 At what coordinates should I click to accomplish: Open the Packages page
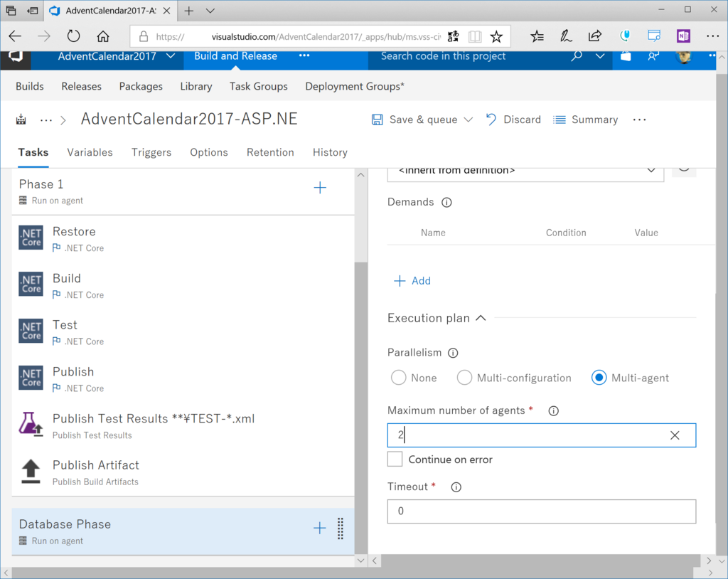point(141,87)
